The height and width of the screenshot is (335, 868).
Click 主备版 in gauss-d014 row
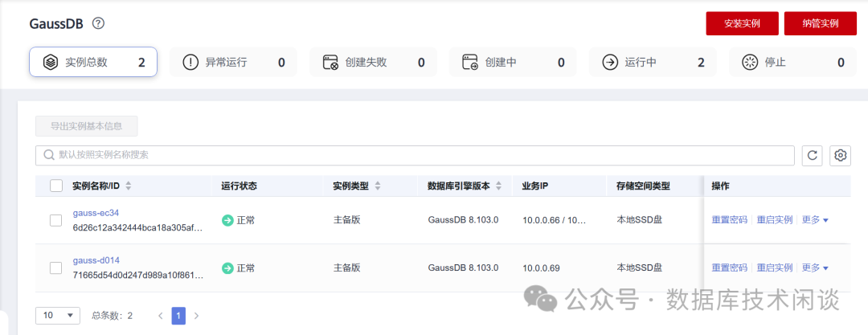tap(346, 268)
